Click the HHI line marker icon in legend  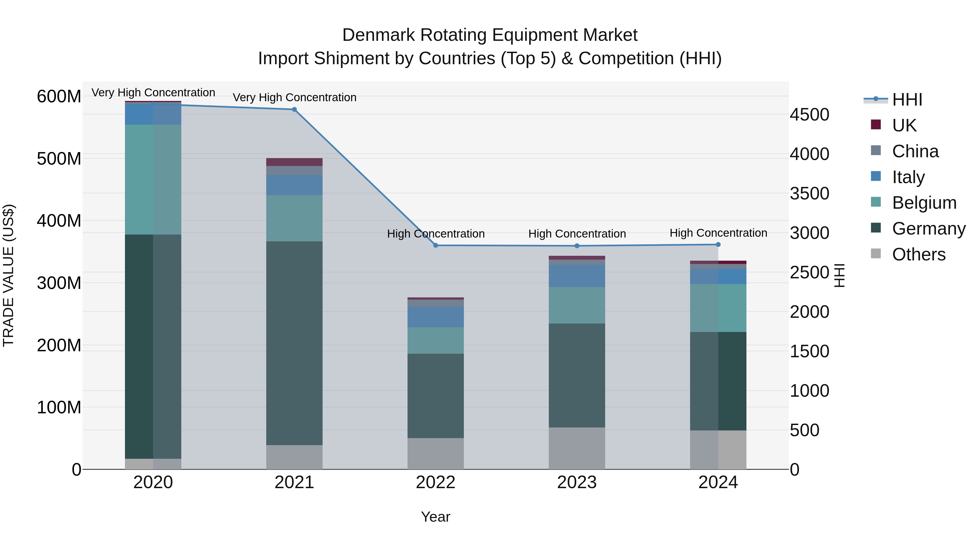(876, 99)
